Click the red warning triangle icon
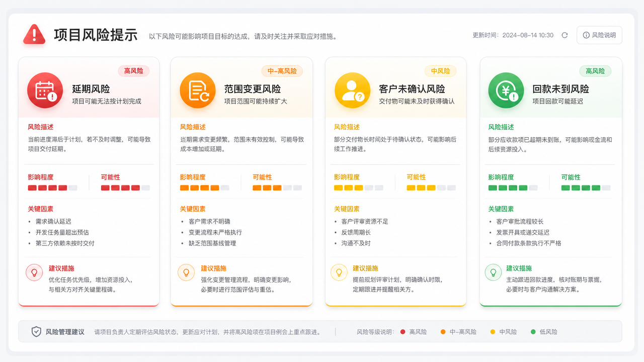This screenshot has height=362, width=644. pos(34,34)
